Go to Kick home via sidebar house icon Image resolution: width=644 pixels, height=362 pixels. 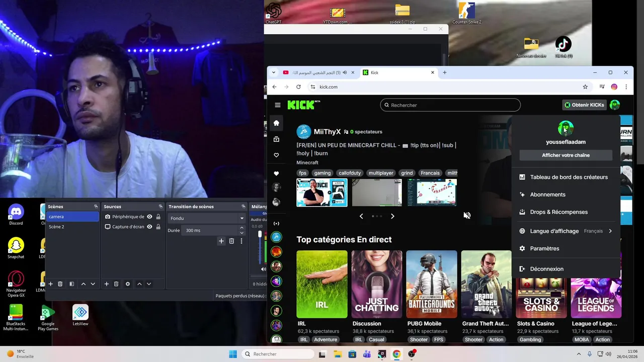click(276, 123)
